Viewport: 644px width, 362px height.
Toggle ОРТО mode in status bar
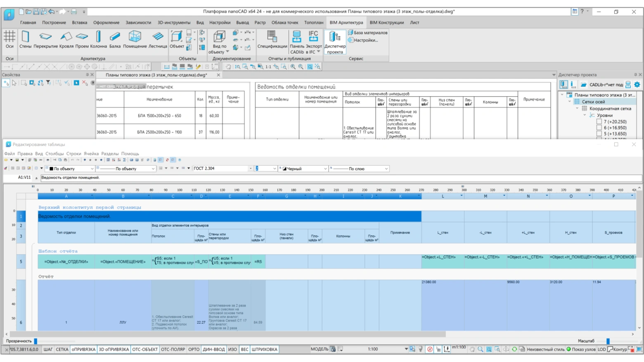(x=194, y=349)
